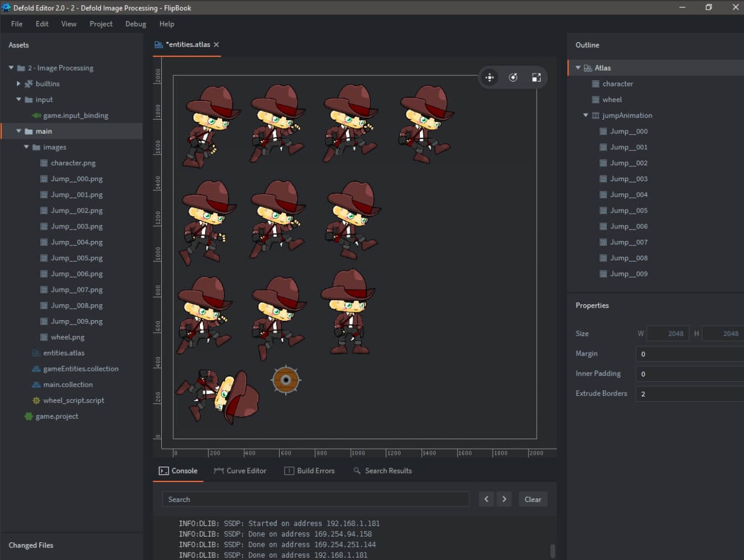Select the Rotate tool in scene toolbar
This screenshot has height=560, width=744.
pos(513,77)
